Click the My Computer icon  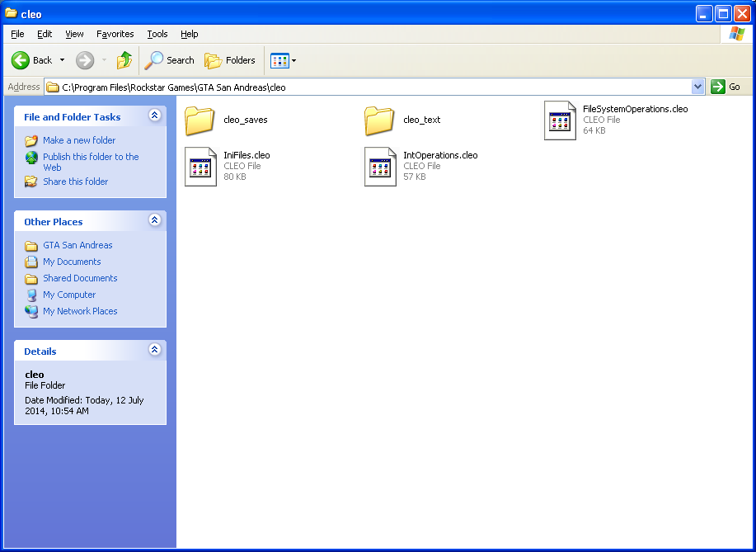coord(31,295)
